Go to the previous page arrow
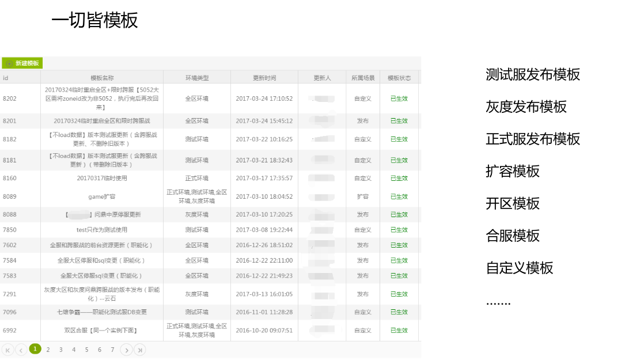 (x=21, y=350)
